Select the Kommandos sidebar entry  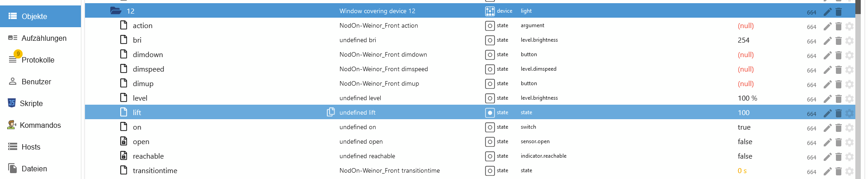(x=40, y=125)
